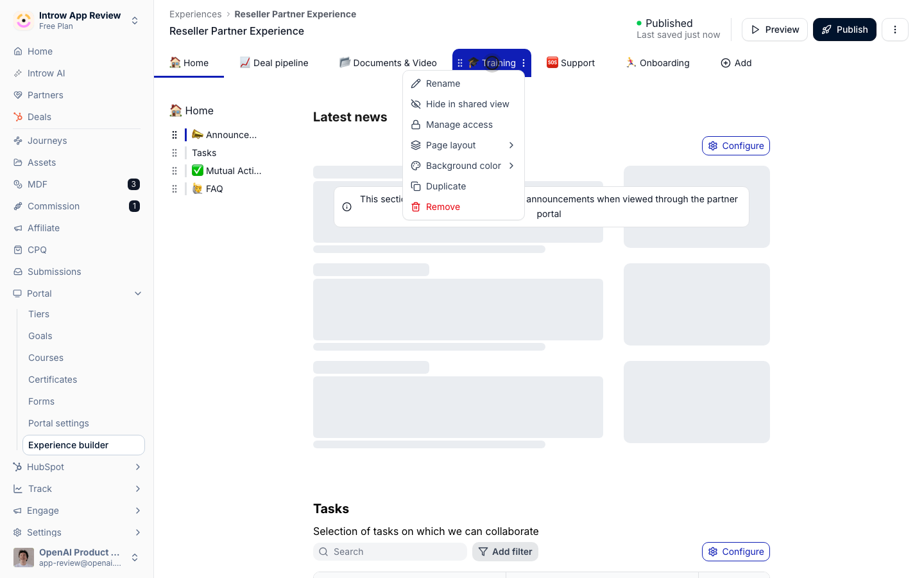924x578 pixels.
Task: Open Commission page in the sidebar
Action: tap(77, 206)
